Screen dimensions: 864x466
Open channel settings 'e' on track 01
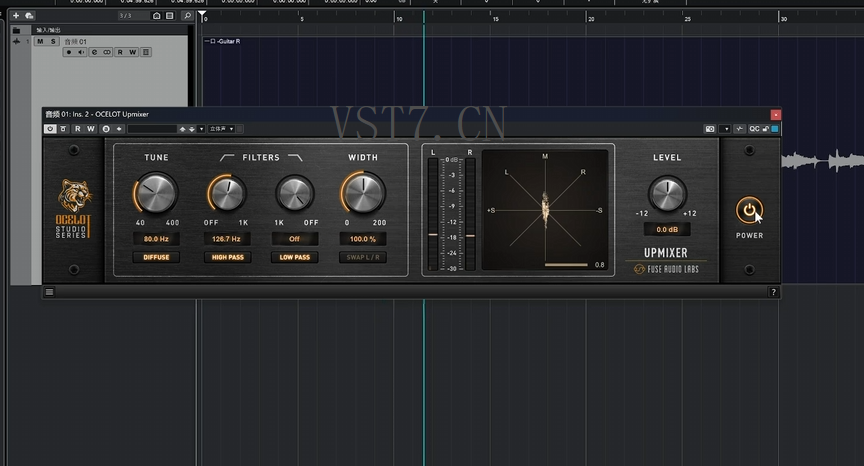pos(94,52)
